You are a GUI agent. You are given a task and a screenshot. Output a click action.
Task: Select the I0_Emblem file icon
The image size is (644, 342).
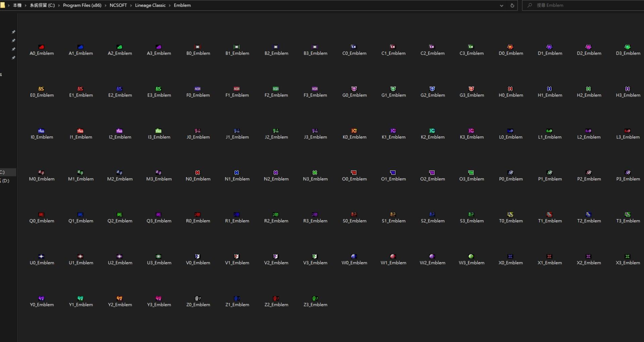click(x=41, y=131)
